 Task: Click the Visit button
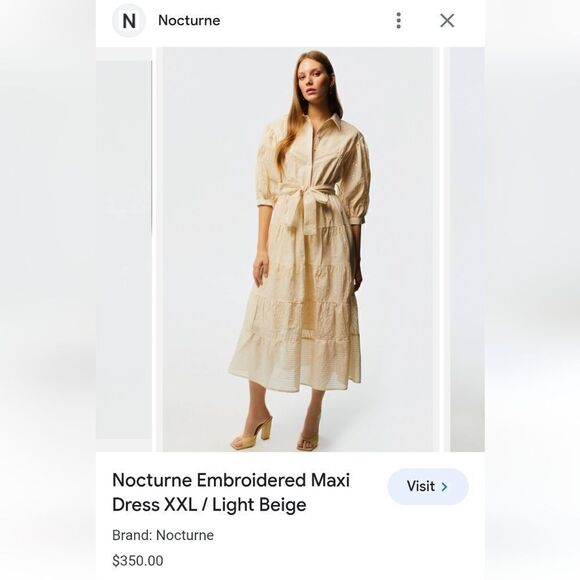click(x=428, y=486)
